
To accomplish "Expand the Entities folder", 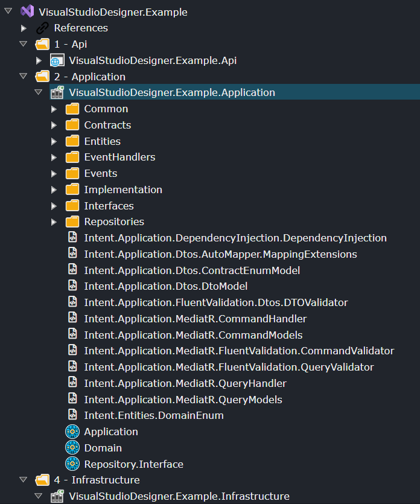I will tap(54, 142).
